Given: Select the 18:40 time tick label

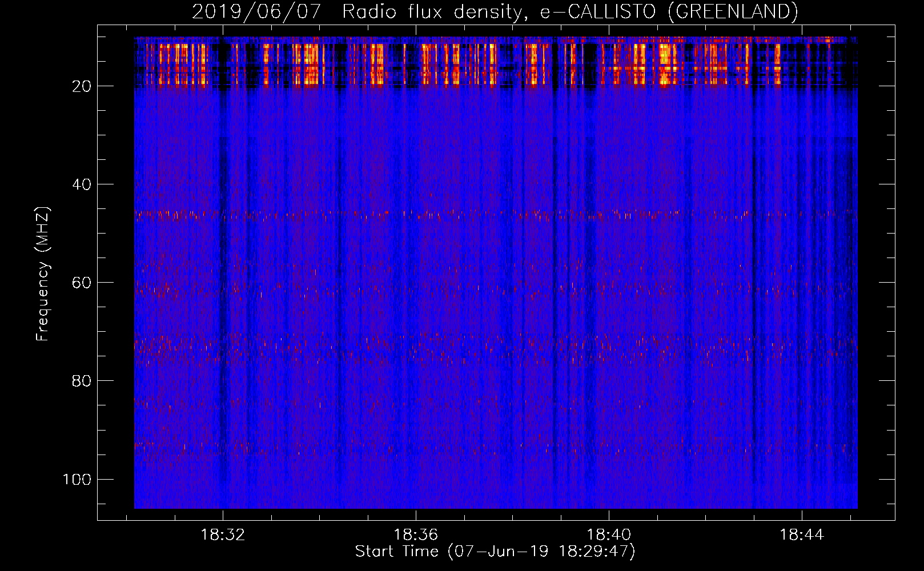Looking at the screenshot, I should (x=609, y=534).
